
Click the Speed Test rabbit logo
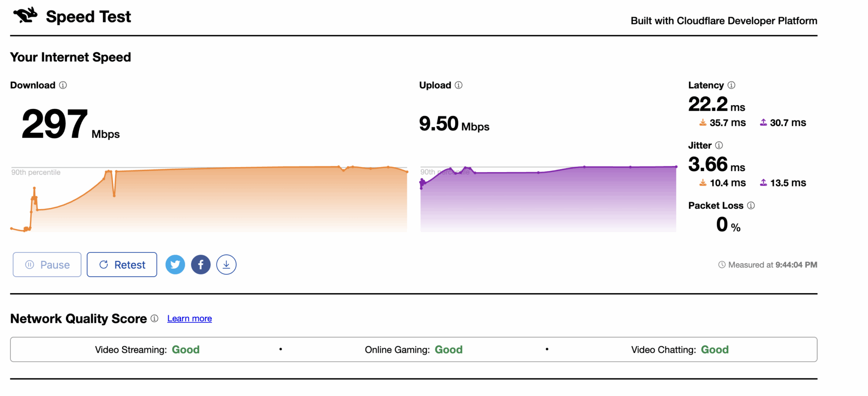tap(25, 15)
